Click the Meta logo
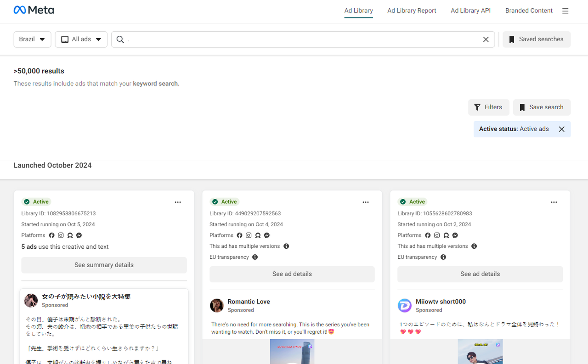This screenshot has width=588, height=364. coord(34,10)
